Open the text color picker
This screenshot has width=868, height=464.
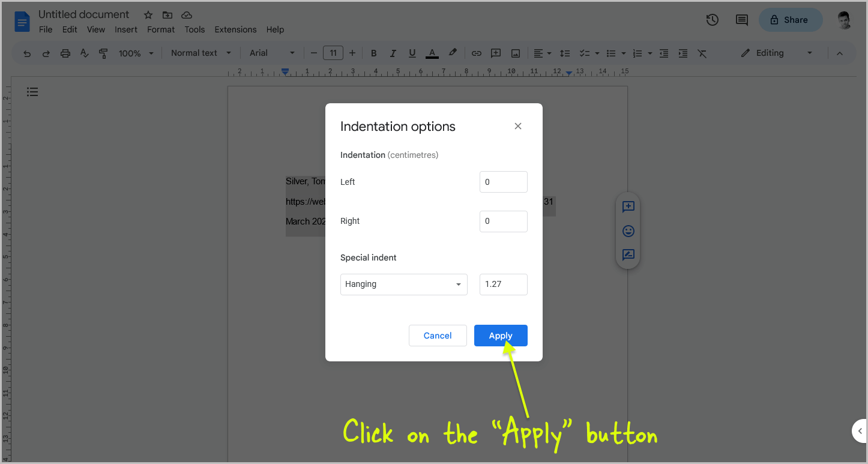[432, 53]
